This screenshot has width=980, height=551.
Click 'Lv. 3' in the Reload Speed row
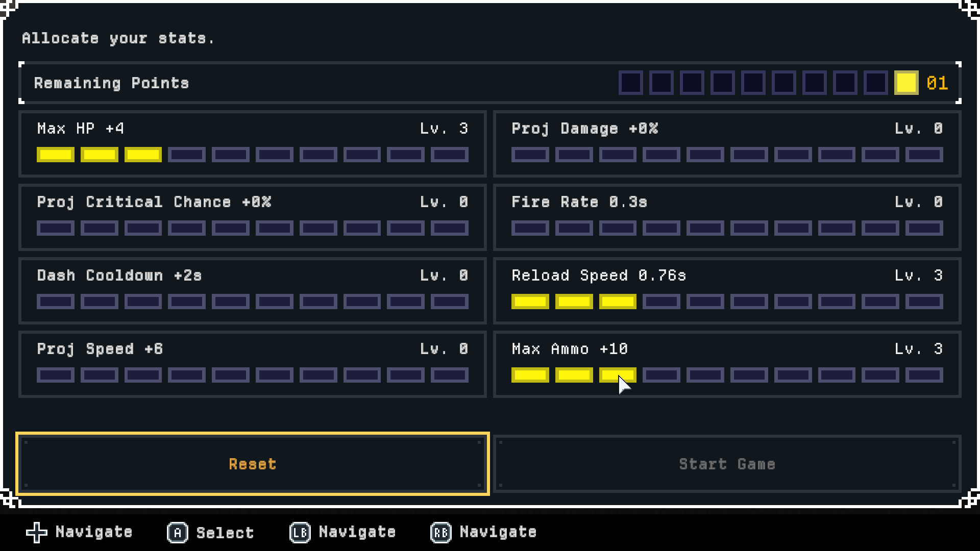[919, 275]
